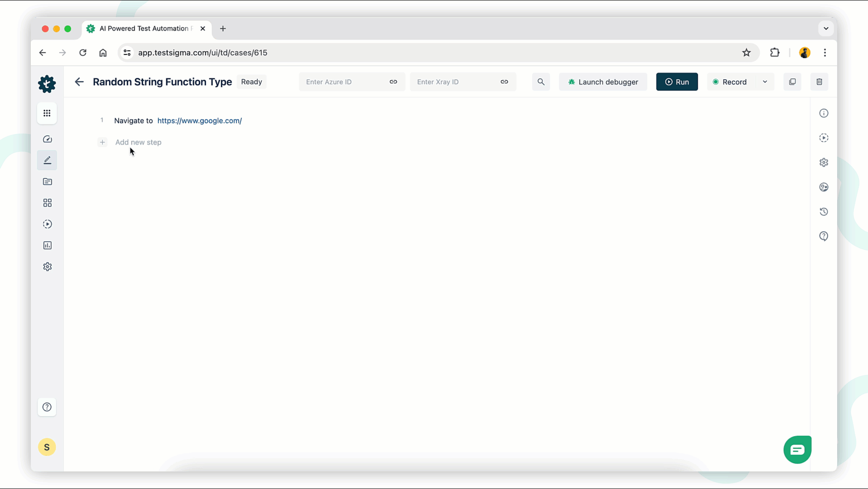Screen dimensions: 868x489
Task: Run the Random String Function Type test
Action: click(677, 81)
